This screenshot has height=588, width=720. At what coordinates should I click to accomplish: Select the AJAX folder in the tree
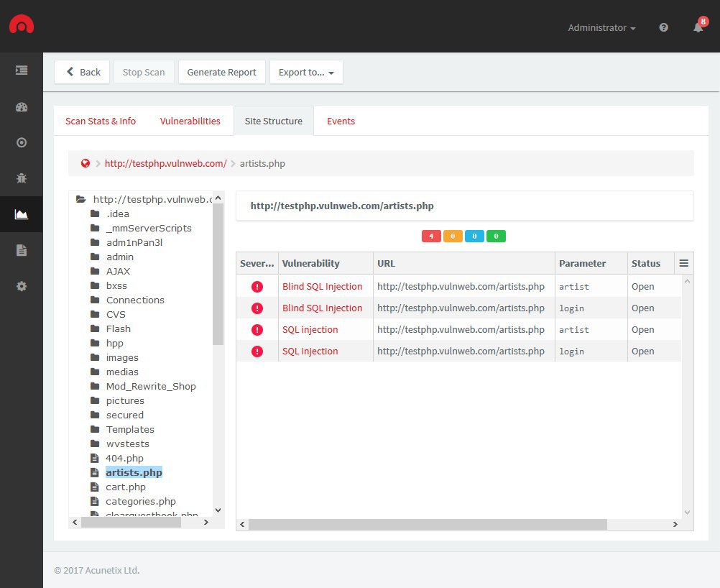coord(118,272)
